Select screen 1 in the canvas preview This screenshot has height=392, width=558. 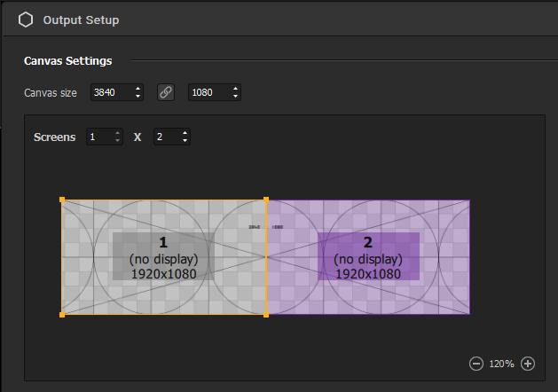tap(164, 257)
